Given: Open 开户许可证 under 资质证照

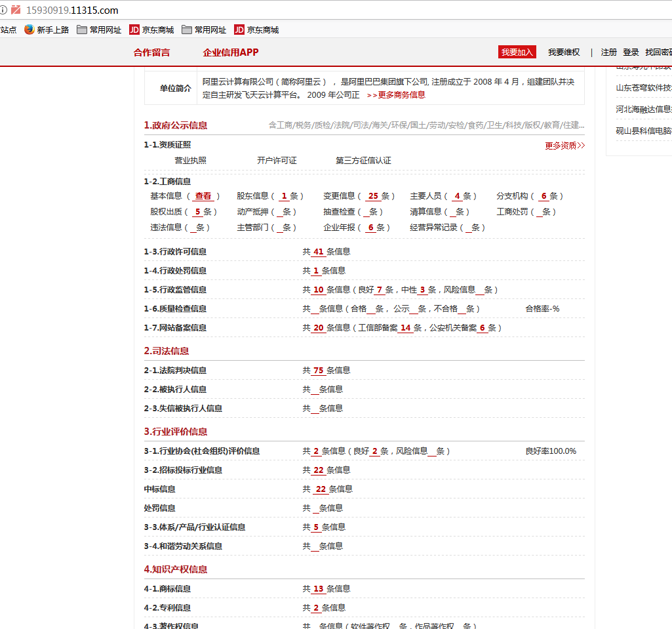Looking at the screenshot, I should point(277,160).
